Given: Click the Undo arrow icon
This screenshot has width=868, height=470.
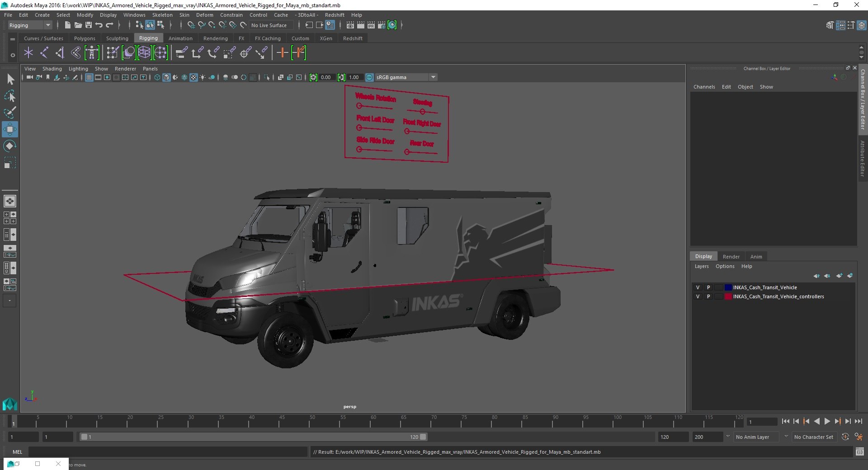Looking at the screenshot, I should [x=99, y=25].
